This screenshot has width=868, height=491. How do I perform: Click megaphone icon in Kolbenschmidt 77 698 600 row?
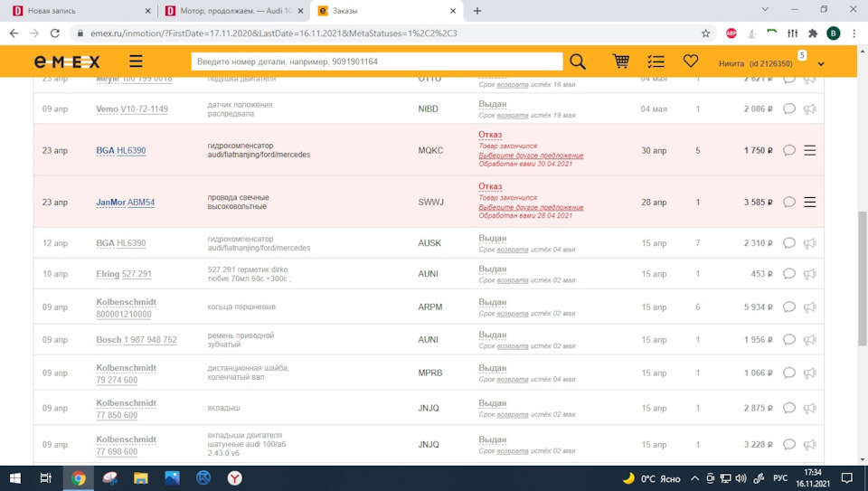click(810, 445)
